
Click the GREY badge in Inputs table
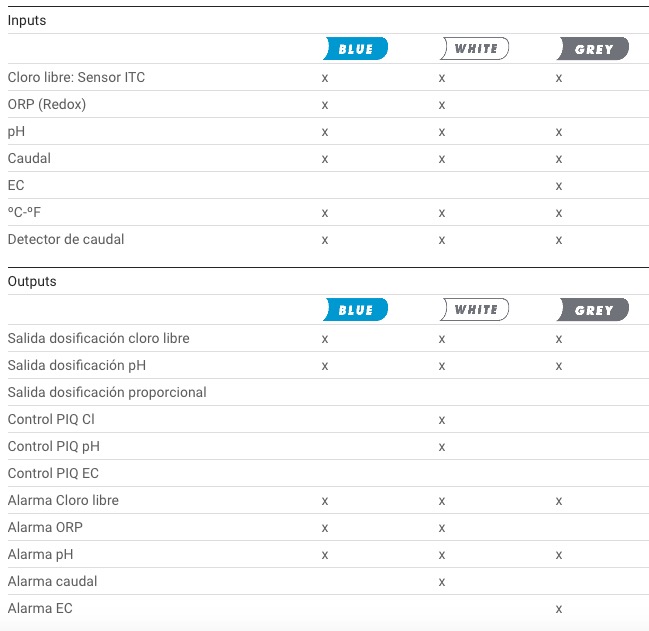[593, 48]
